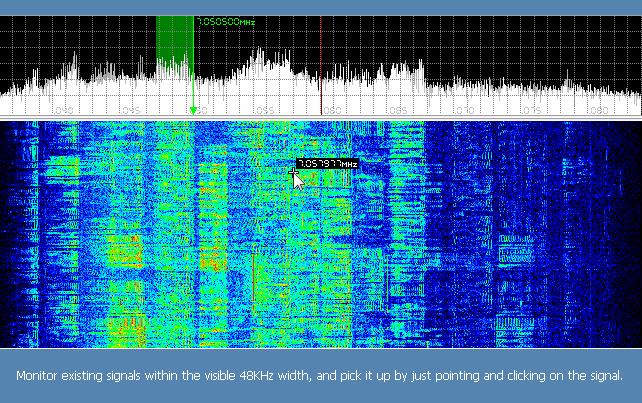This screenshot has height=403, width=642.
Task: Tune to the .055 frequency scale mark
Action: (x=264, y=110)
